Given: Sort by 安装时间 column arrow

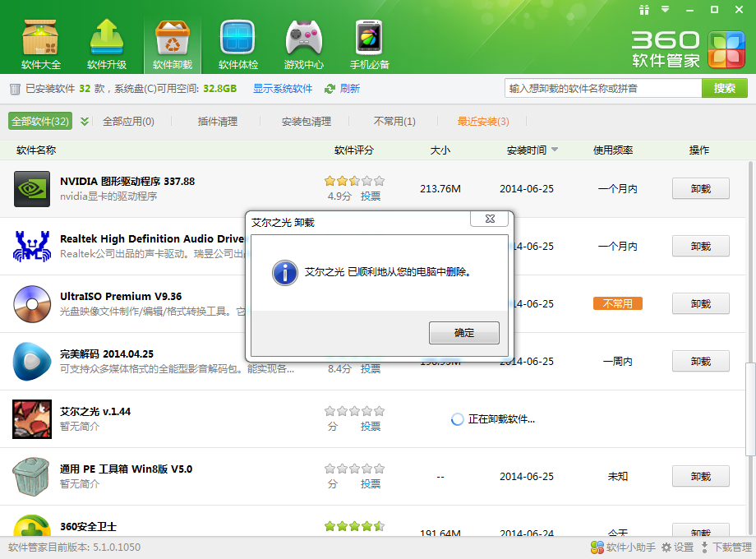Looking at the screenshot, I should click(555, 150).
